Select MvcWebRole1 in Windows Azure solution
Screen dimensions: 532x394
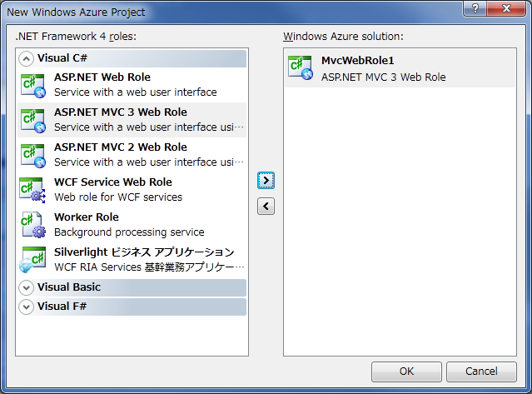tap(357, 62)
